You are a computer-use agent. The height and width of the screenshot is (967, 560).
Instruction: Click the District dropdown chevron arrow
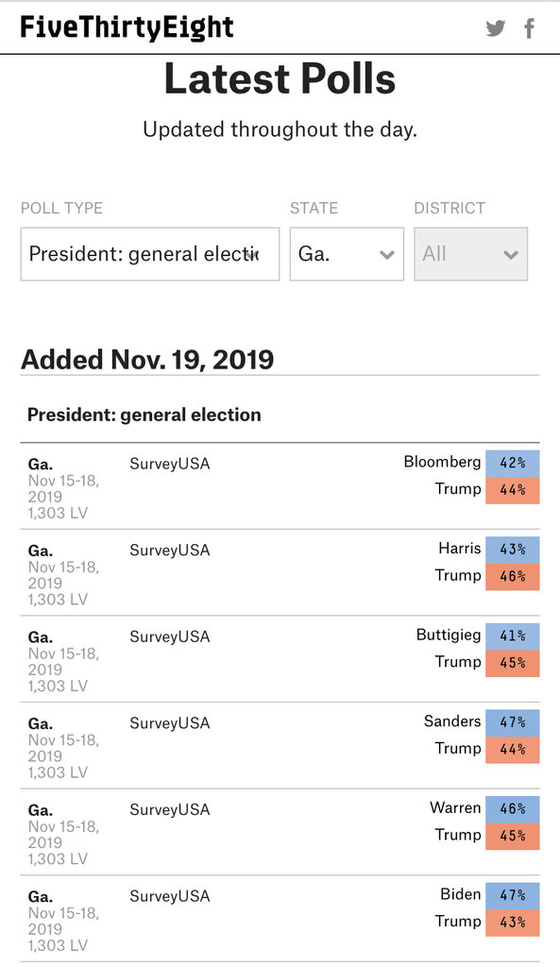tap(511, 255)
